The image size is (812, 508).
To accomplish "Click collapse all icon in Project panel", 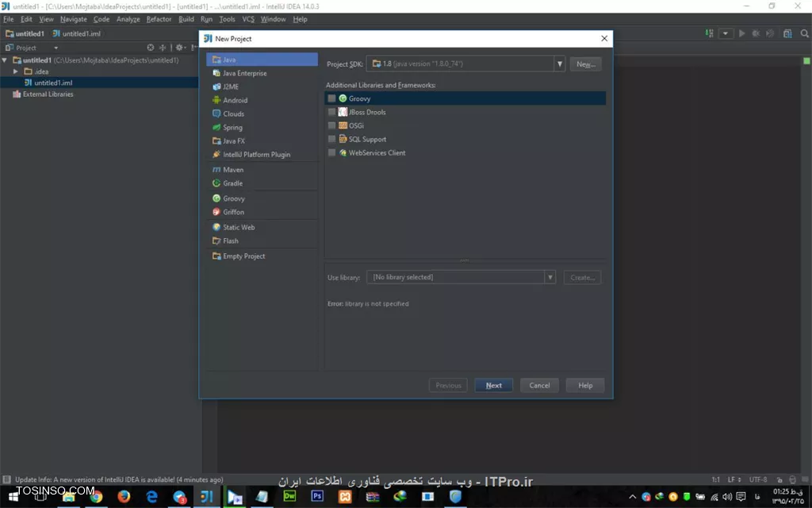I will [x=163, y=47].
